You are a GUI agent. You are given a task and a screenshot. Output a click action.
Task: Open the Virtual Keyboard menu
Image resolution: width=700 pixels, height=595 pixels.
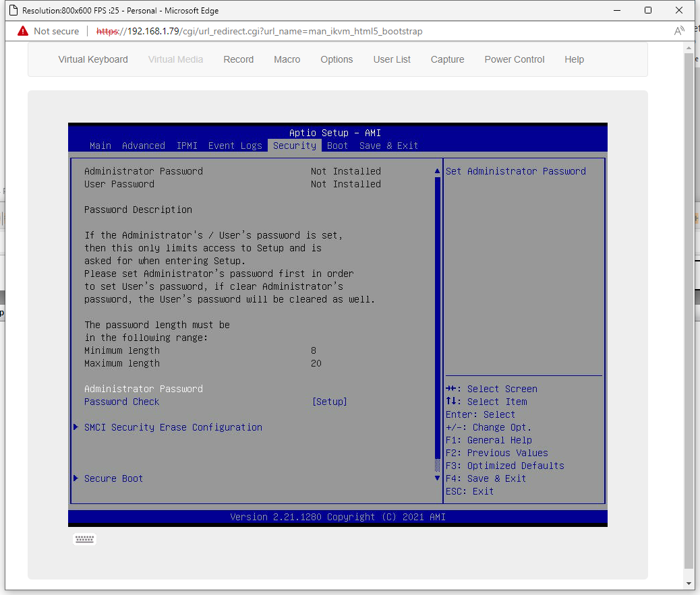93,59
